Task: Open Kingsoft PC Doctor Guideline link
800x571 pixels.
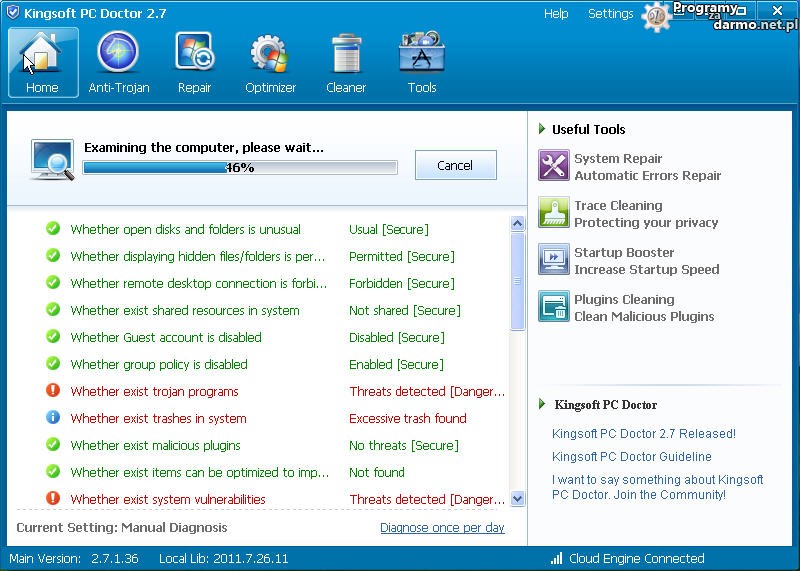Action: (x=631, y=457)
